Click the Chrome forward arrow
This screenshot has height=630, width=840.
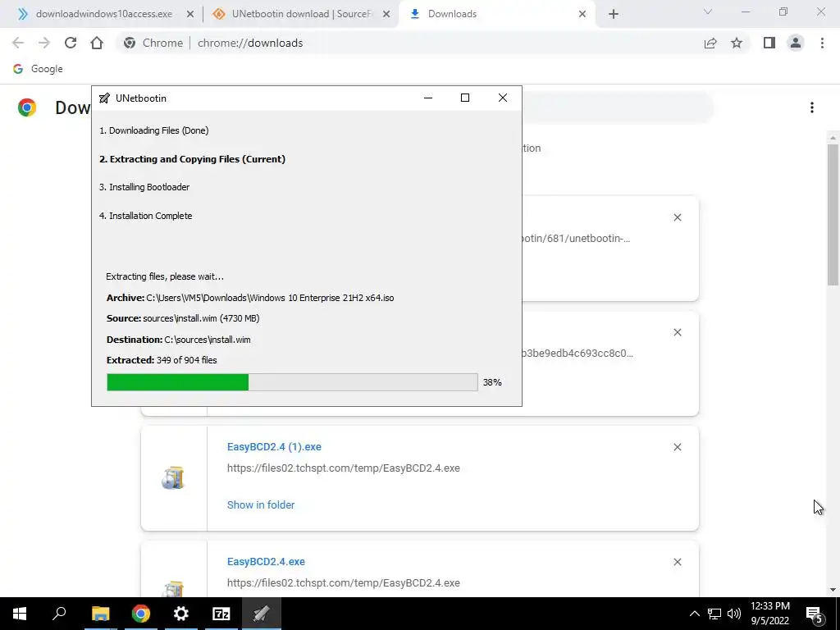[44, 43]
